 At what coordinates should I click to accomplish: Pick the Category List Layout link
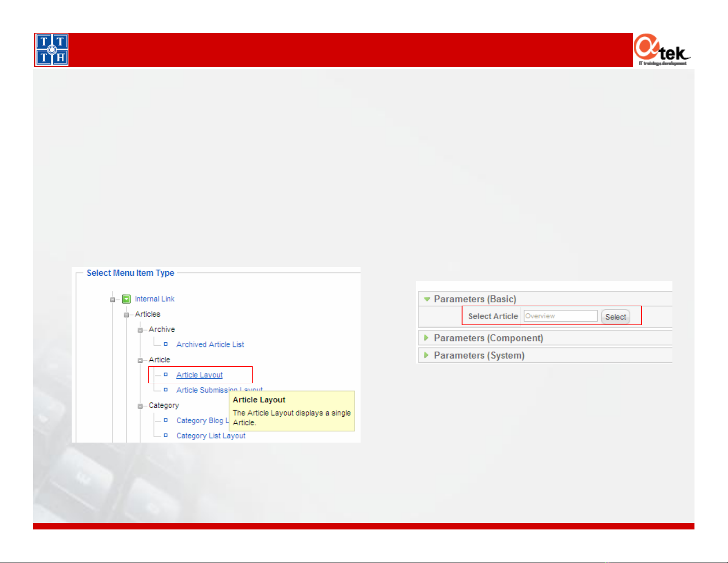click(x=211, y=436)
